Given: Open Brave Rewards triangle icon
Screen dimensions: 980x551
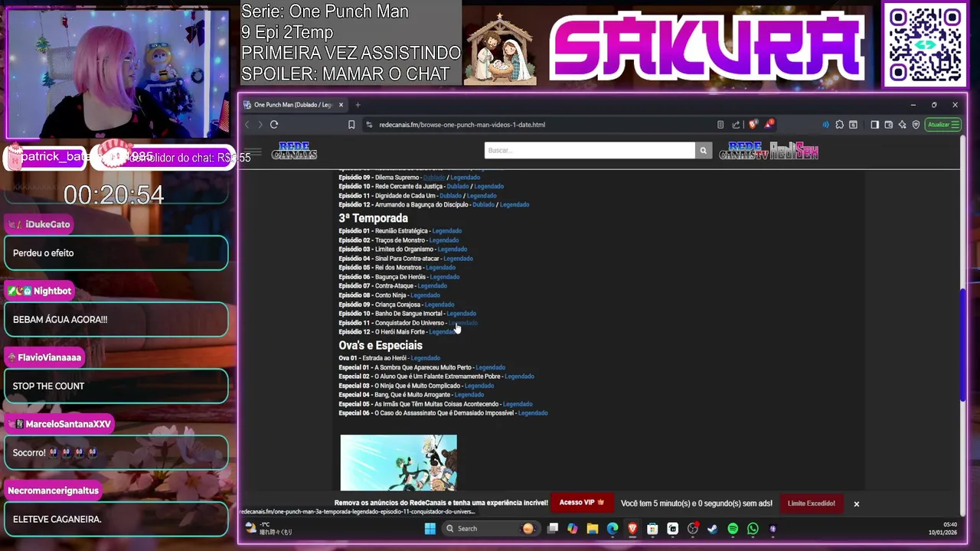Looking at the screenshot, I should [x=768, y=125].
